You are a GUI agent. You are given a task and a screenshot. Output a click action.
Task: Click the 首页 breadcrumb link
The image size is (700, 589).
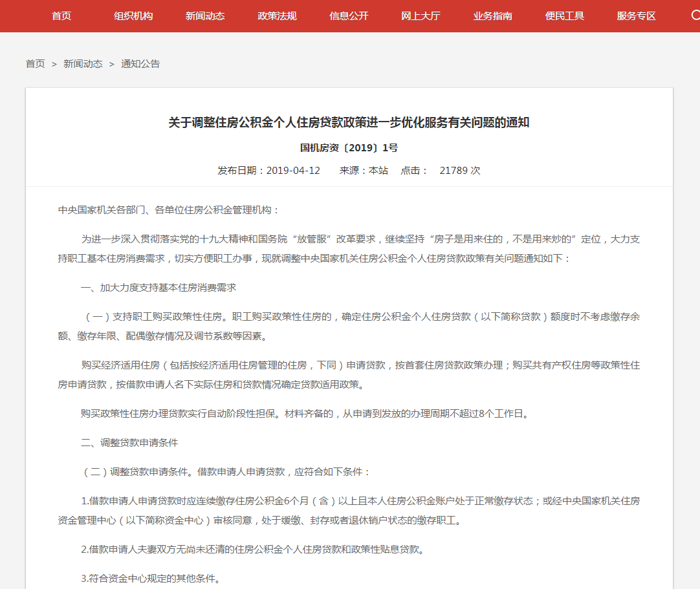tap(36, 64)
